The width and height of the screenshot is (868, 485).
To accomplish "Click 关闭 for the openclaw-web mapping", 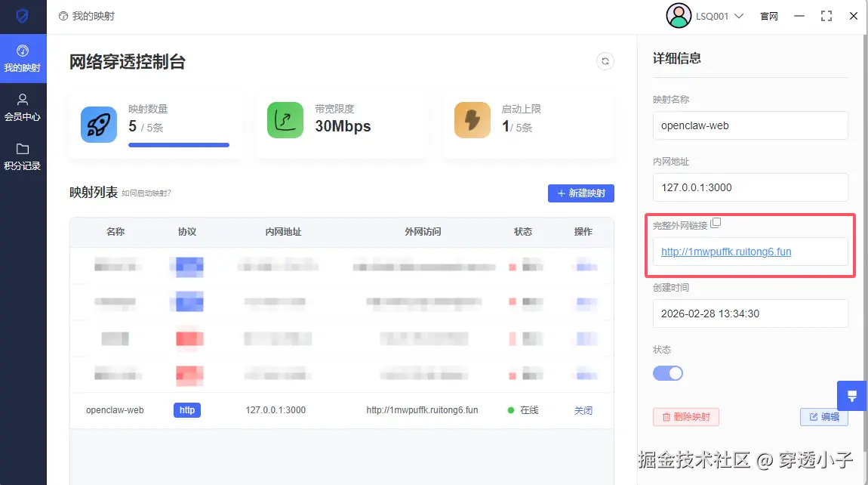I will pyautogui.click(x=583, y=410).
